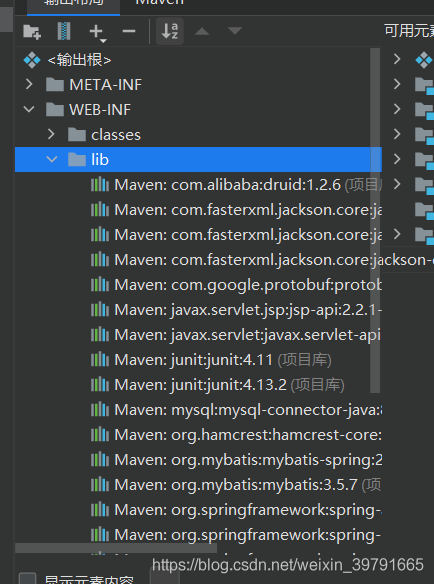Click the move down arrow button
The height and width of the screenshot is (584, 434).
click(x=235, y=31)
